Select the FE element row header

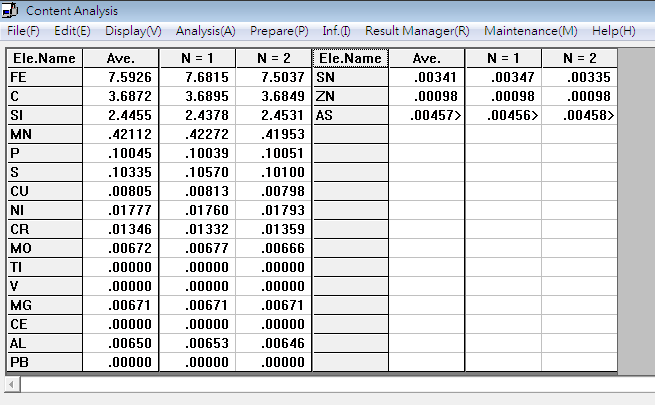[43, 78]
